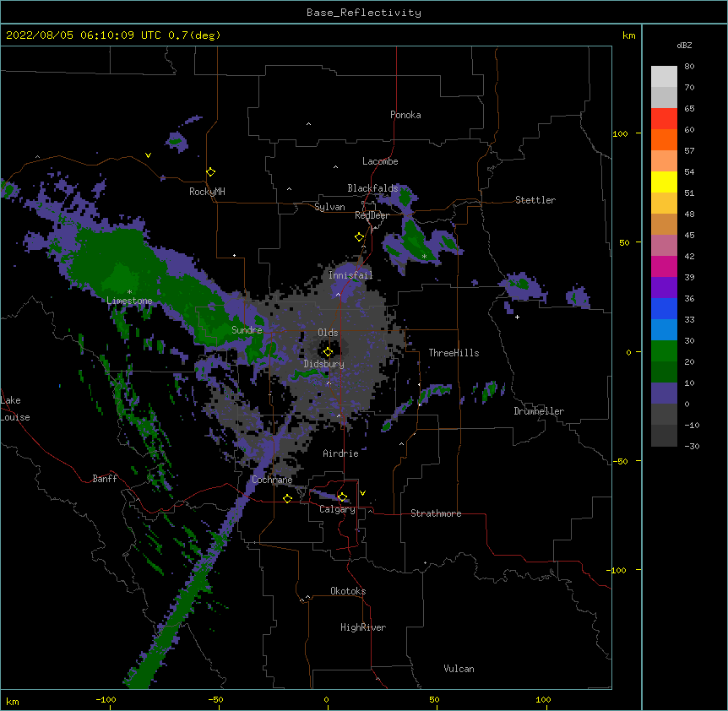Pick the bright green 20–30 dBZ swatch

(x=664, y=351)
